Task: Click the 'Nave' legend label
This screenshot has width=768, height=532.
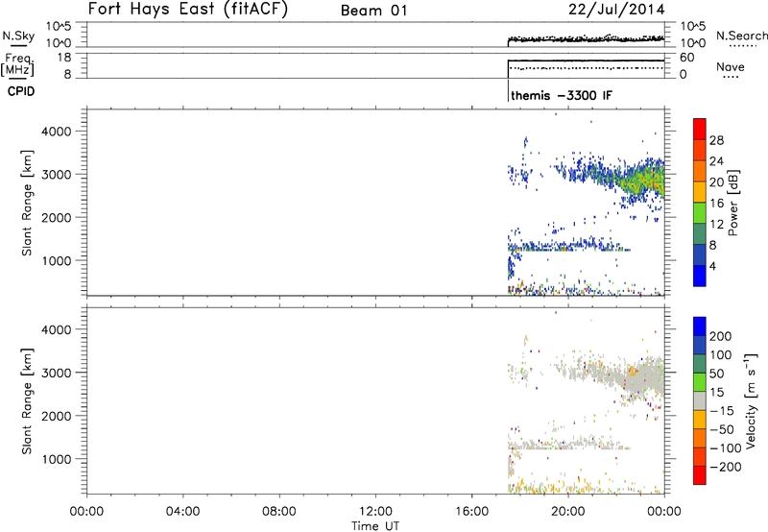Action: click(730, 66)
